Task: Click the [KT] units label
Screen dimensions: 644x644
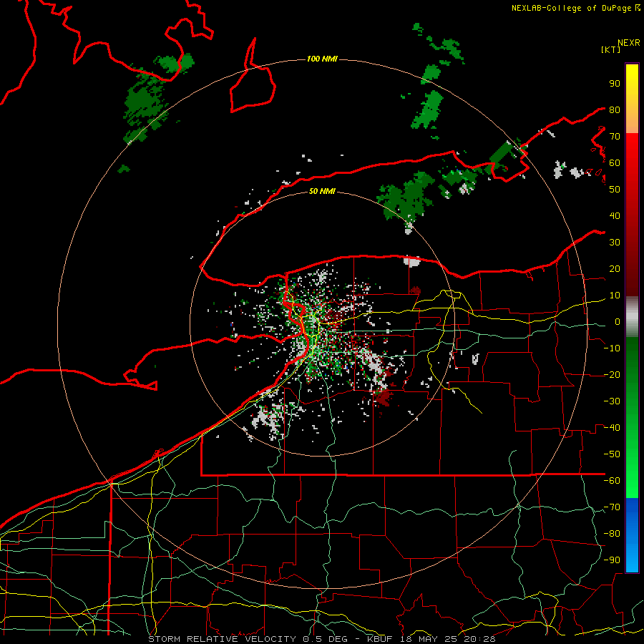Action: click(611, 49)
